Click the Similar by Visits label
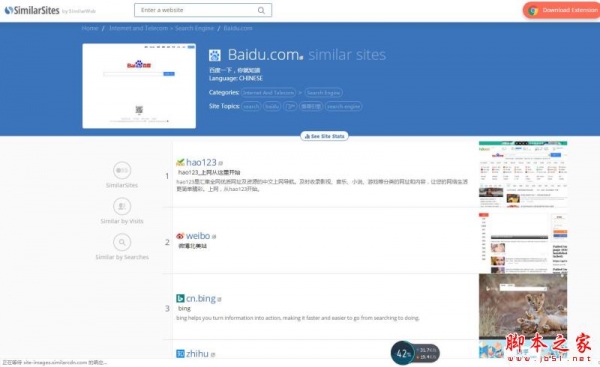The width and height of the screenshot is (600, 367). tap(122, 221)
